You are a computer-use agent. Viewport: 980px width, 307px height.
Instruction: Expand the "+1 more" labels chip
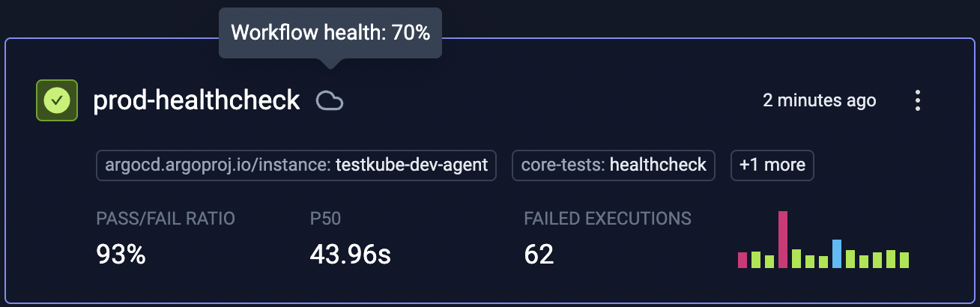point(772,165)
